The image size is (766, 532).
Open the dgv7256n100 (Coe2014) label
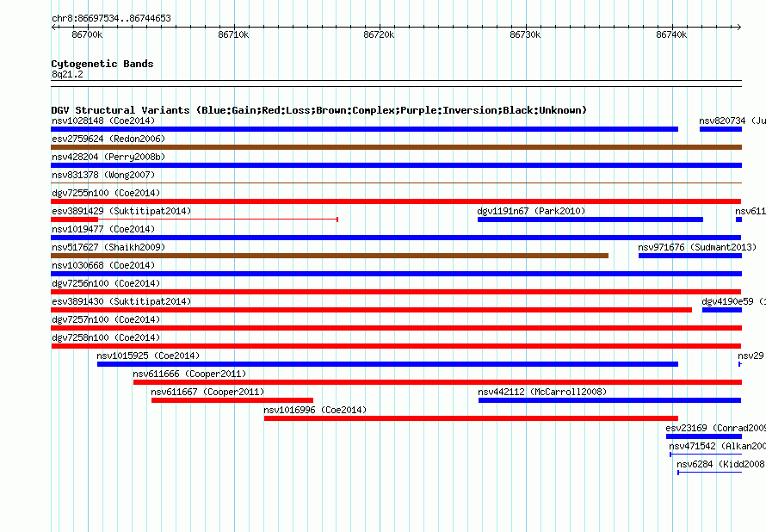coord(106,283)
